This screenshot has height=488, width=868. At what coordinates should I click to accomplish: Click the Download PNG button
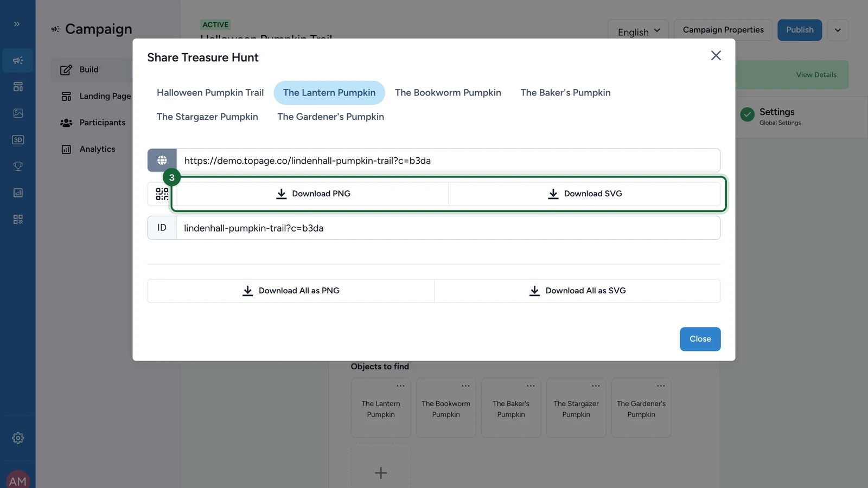coord(313,194)
